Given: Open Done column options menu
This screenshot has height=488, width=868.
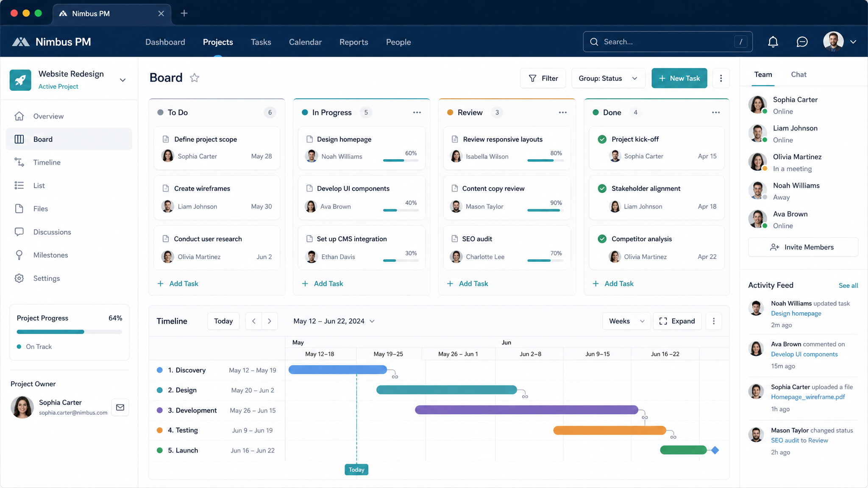Looking at the screenshot, I should 716,112.
